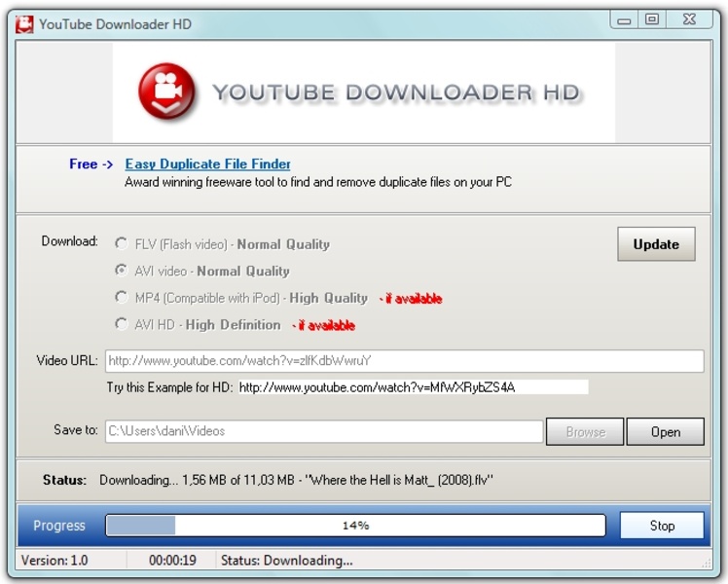Click the 00:00:19 elapsed time entry
The width and height of the screenshot is (728, 584).
(172, 561)
